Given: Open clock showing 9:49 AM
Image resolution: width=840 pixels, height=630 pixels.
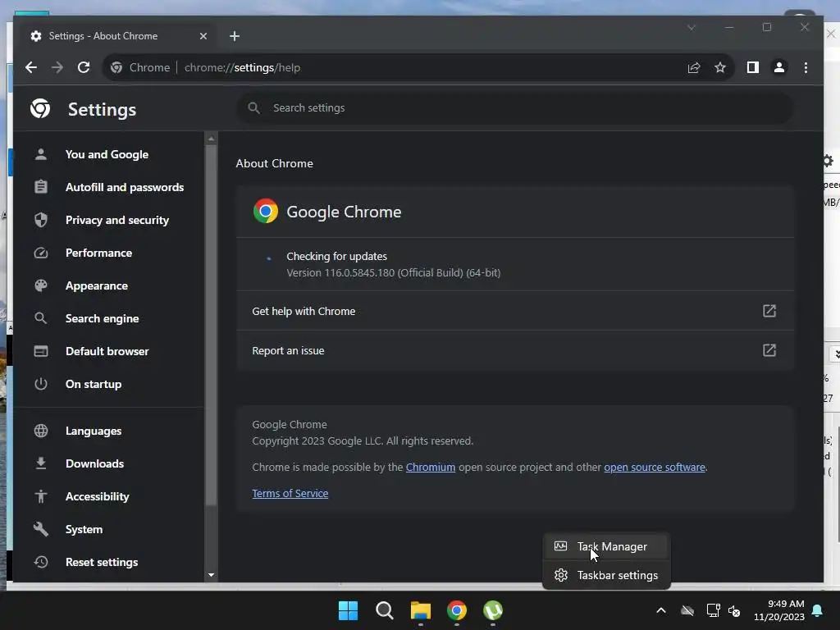Looking at the screenshot, I should 779,610.
